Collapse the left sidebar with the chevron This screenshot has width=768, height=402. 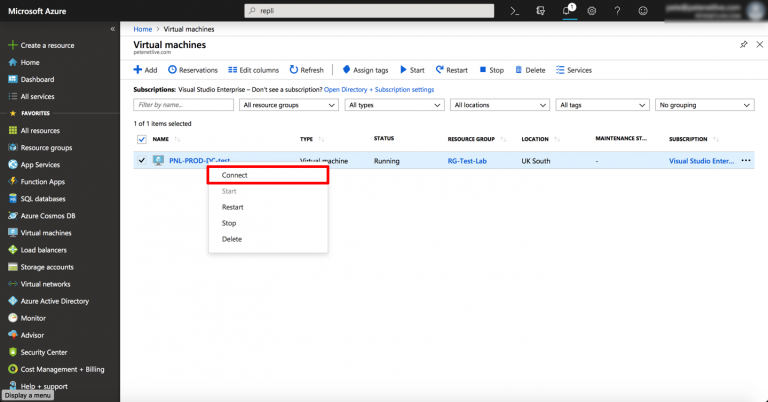113,29
